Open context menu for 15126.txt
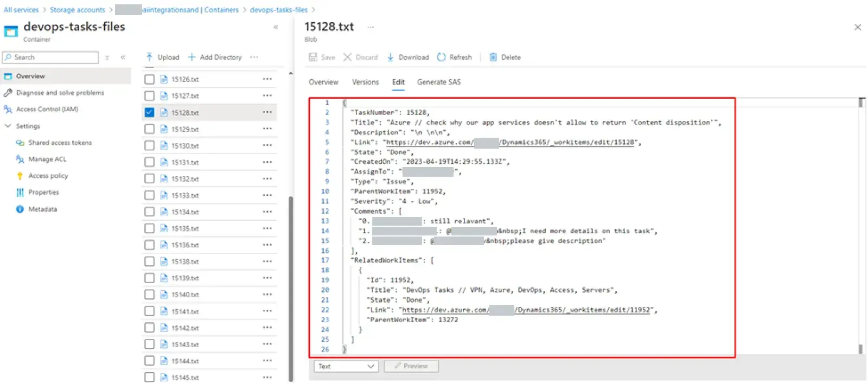 pyautogui.click(x=267, y=79)
